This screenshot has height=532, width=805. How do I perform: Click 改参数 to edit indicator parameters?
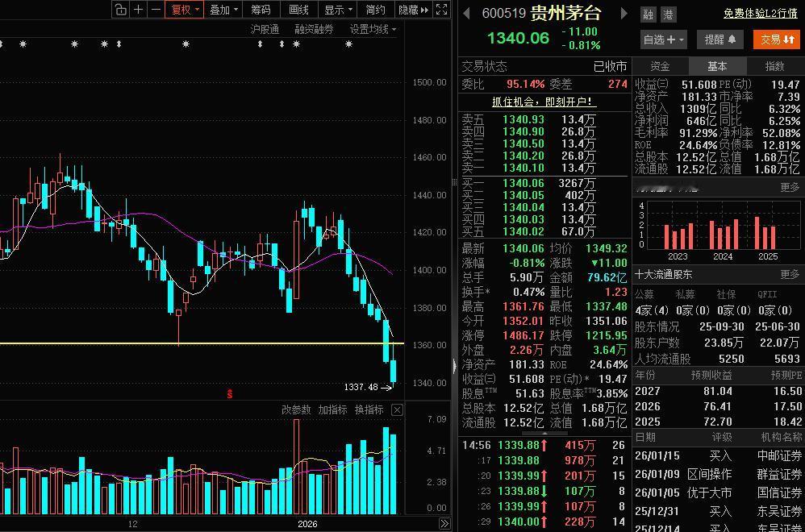point(296,410)
